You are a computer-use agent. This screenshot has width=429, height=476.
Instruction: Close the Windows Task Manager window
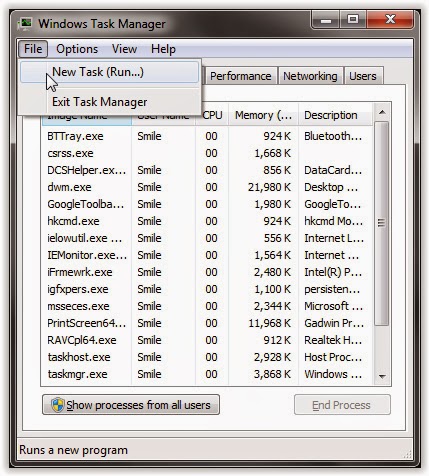click(390, 20)
